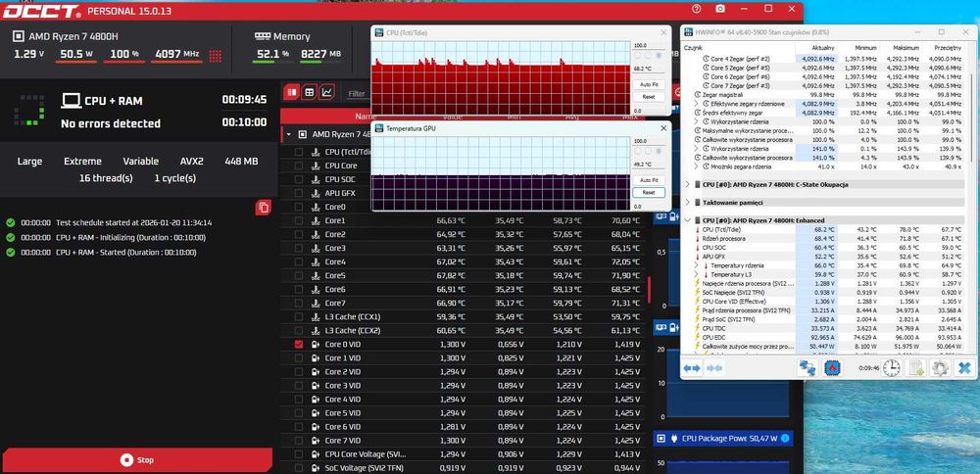980x474 pixels.
Task: Tick the APU GFX row checkbox
Action: pyautogui.click(x=298, y=193)
